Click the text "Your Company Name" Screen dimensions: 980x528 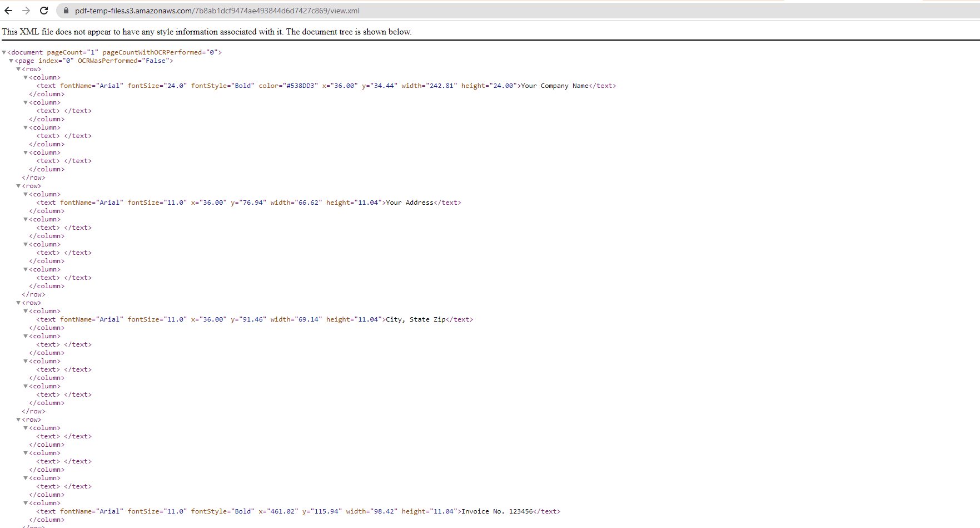pyautogui.click(x=555, y=86)
